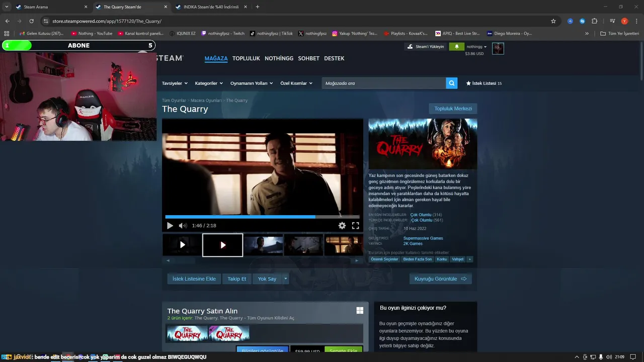
Task: Click the blue magnifier search button
Action: [x=452, y=83]
